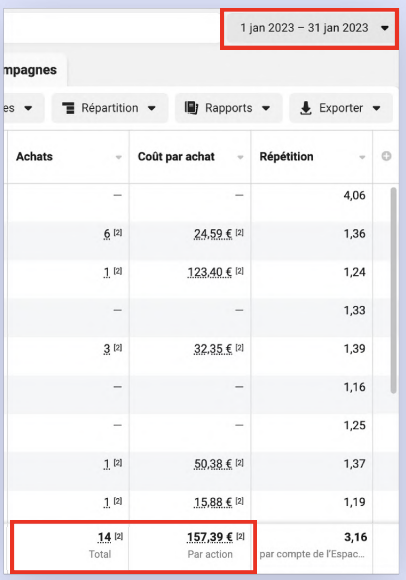Click the purchases value 6
Viewport: 406px width, 580px height.
point(107,234)
